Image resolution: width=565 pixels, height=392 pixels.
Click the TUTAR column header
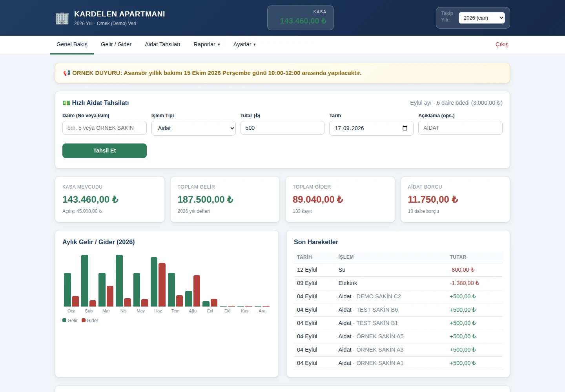(458, 257)
